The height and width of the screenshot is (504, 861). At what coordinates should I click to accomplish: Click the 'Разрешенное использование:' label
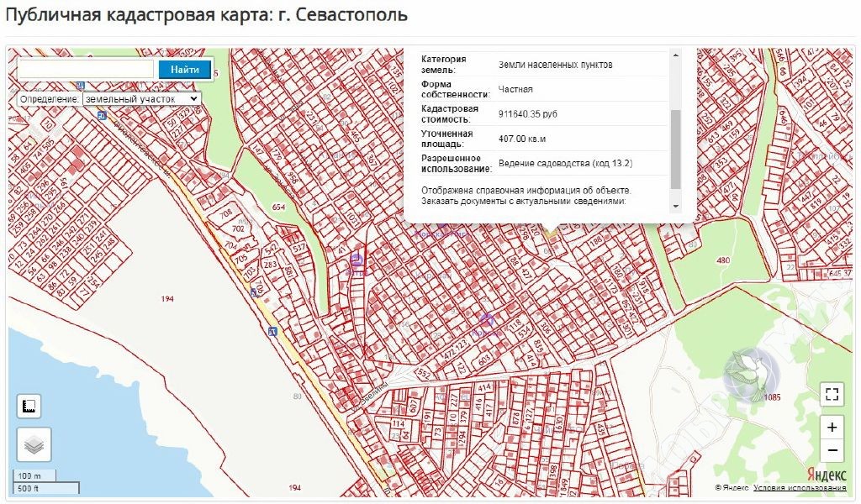(457, 164)
